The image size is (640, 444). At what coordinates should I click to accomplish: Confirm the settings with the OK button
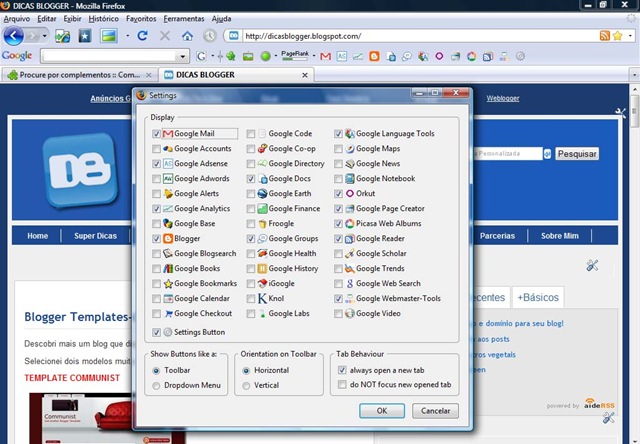point(382,411)
